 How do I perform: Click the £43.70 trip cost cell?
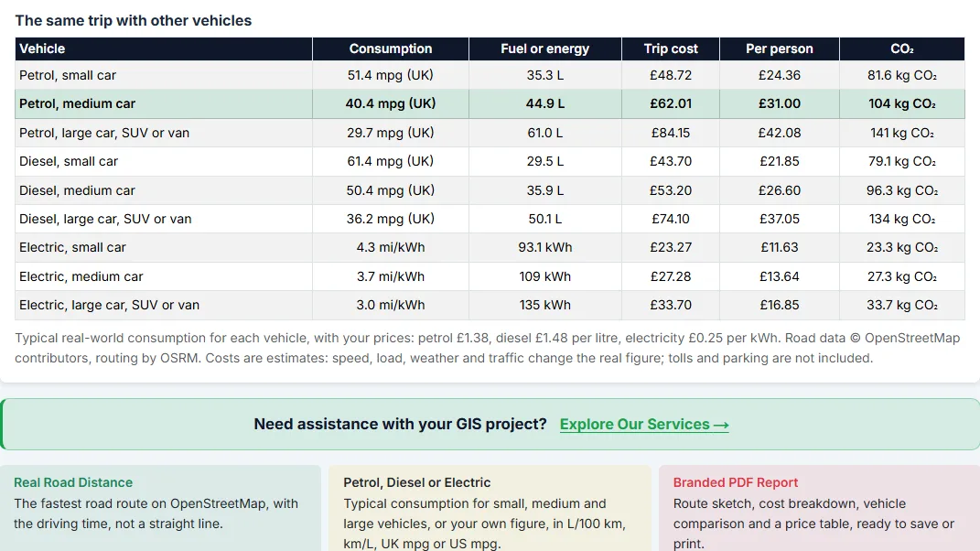(671, 161)
